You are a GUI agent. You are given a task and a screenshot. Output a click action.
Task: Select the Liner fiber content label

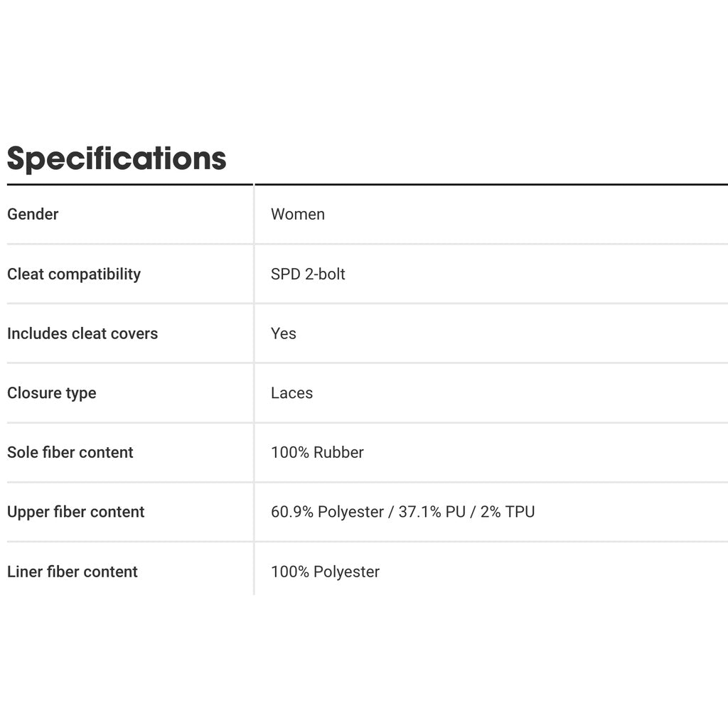[73, 572]
